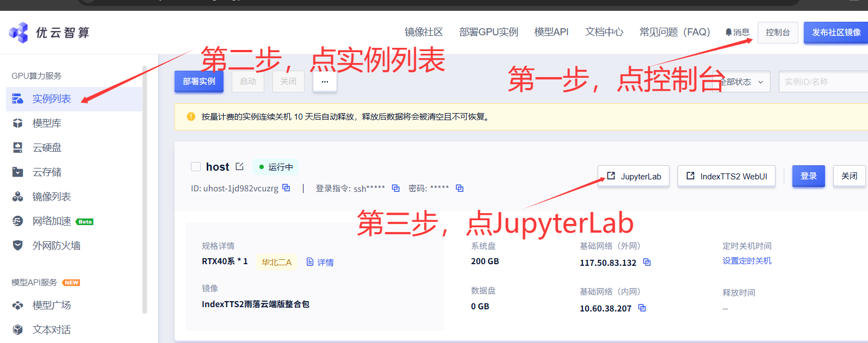Copy the SSH login command
868x343 pixels.
pos(395,188)
